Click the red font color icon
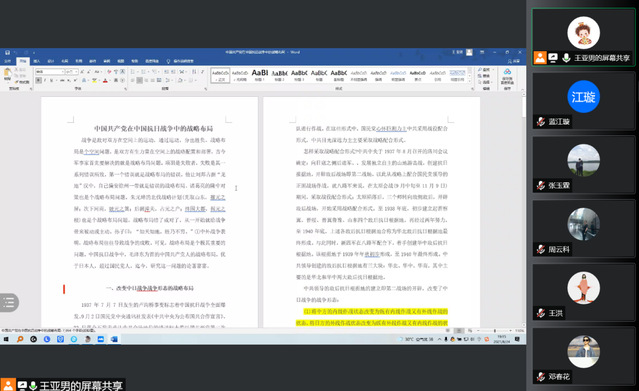This screenshot has width=639, height=391. tap(105, 81)
